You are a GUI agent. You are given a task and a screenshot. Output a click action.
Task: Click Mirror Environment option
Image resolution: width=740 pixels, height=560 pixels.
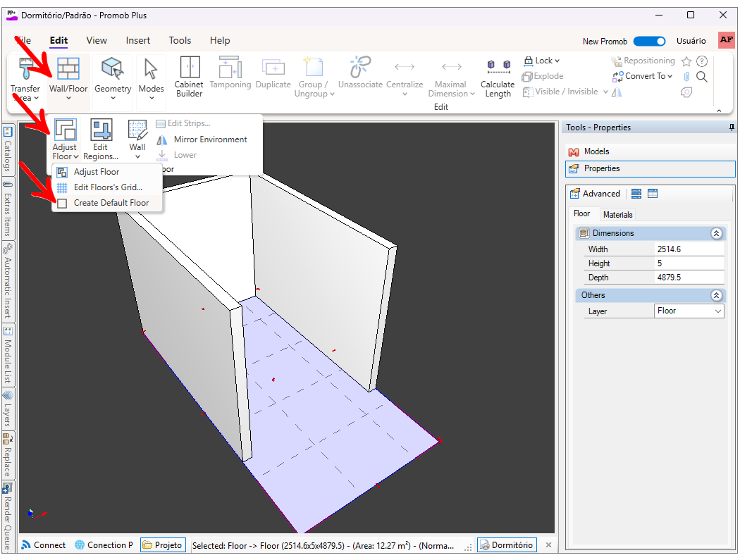coord(210,139)
